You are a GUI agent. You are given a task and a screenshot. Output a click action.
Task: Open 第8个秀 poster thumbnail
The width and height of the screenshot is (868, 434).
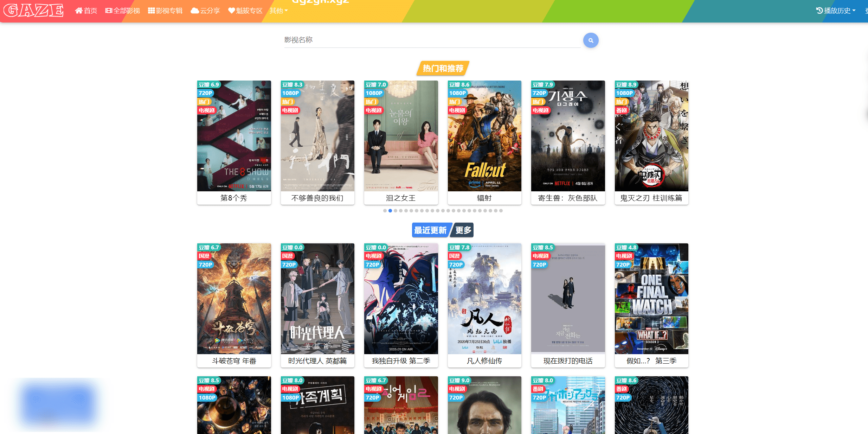234,136
